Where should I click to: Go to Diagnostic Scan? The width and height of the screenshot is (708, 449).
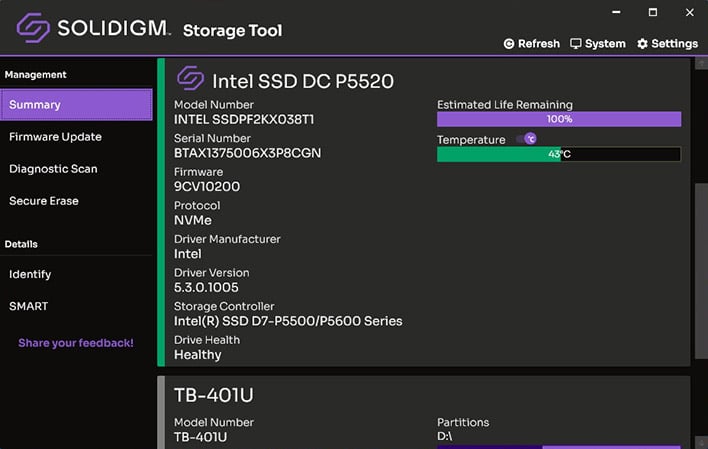(x=53, y=169)
